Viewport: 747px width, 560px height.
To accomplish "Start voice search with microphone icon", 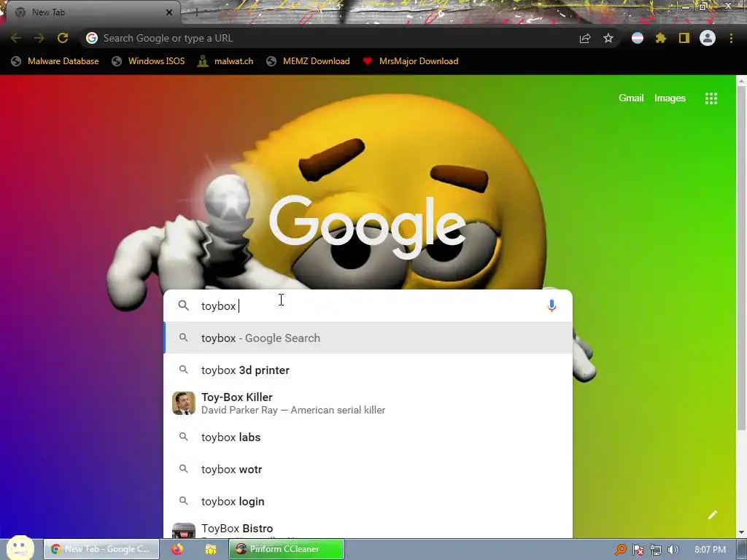I will (551, 306).
